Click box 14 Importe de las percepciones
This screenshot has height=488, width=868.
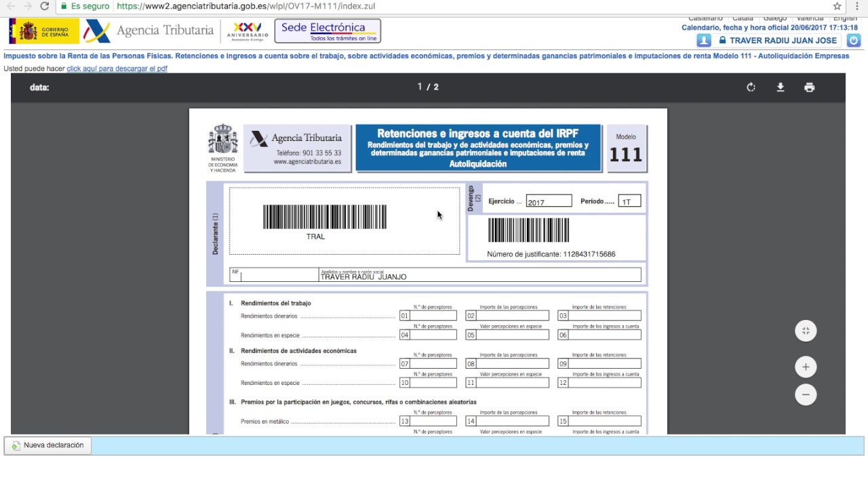507,421
